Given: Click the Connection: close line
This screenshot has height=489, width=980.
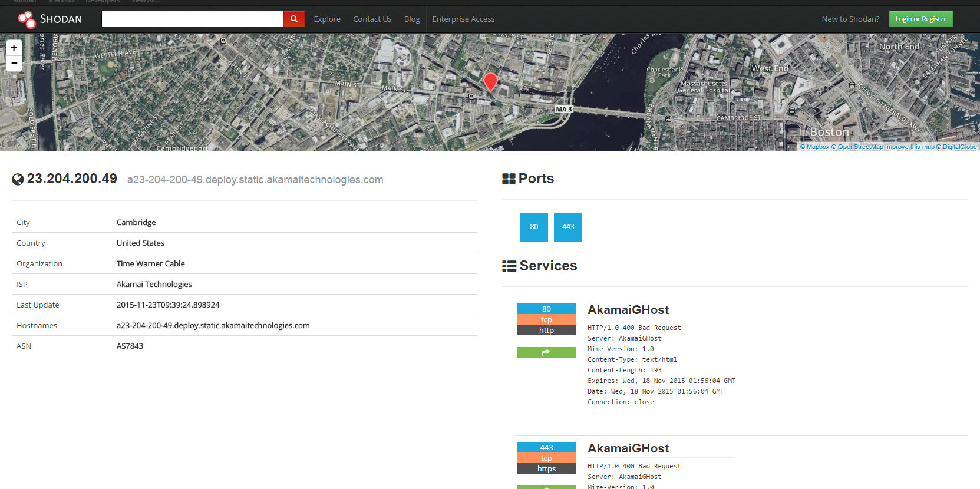Looking at the screenshot, I should (x=621, y=402).
